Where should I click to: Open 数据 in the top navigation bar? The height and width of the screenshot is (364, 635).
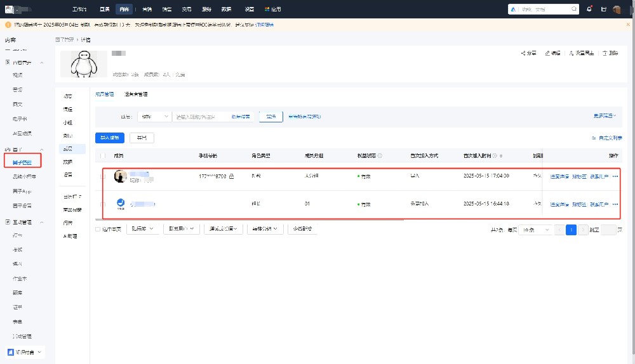coord(227,9)
